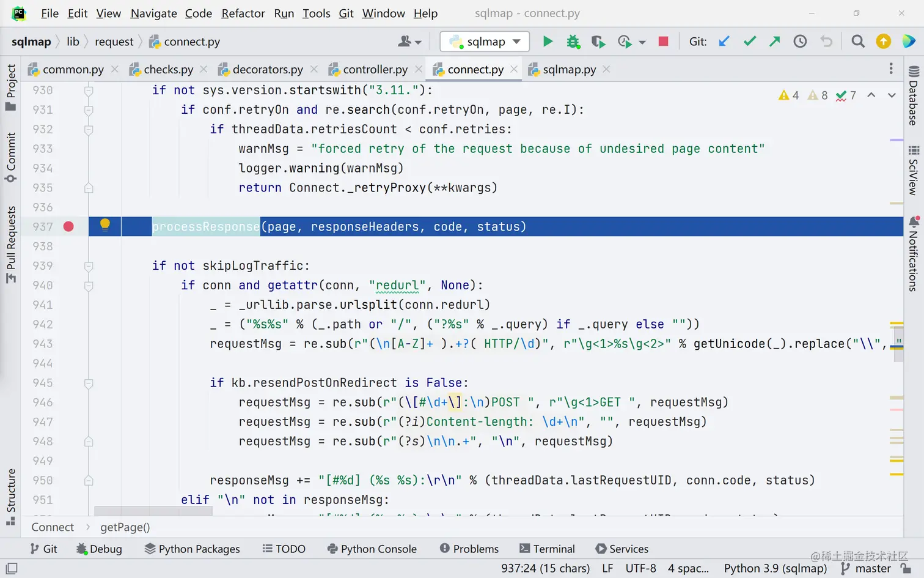Screen dimensions: 924x578
Task: Change the UTF-8 file encoding
Action: click(x=640, y=568)
